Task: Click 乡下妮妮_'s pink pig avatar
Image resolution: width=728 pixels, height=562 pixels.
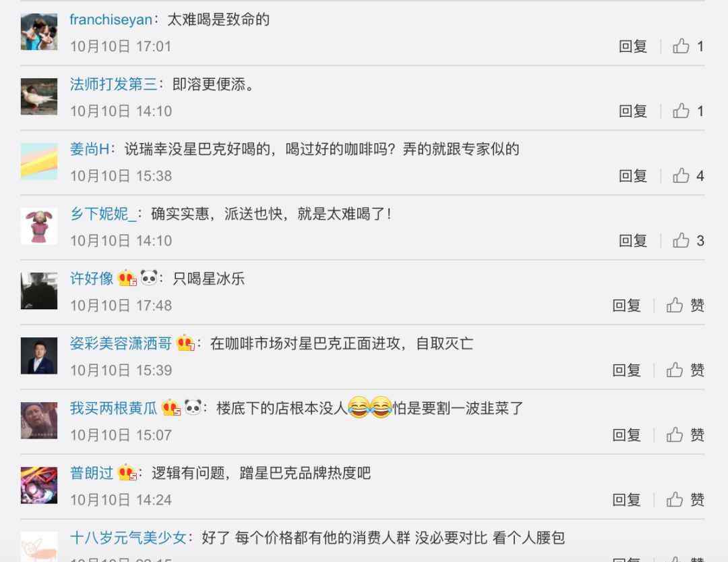Action: pyautogui.click(x=39, y=226)
